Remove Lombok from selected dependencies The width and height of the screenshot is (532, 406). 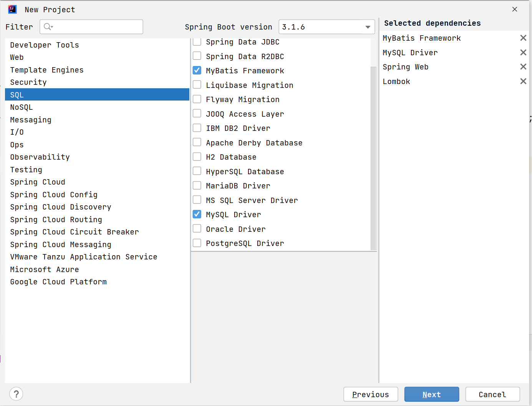tap(523, 81)
